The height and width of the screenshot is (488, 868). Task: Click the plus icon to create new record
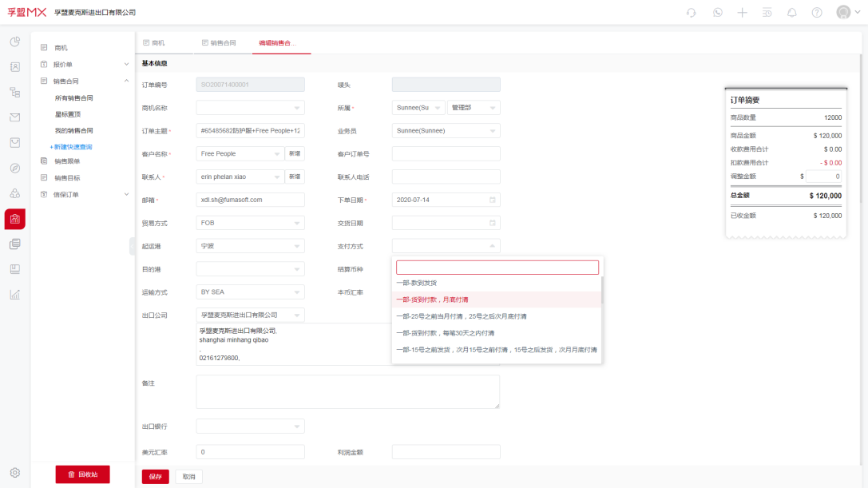pyautogui.click(x=741, y=13)
